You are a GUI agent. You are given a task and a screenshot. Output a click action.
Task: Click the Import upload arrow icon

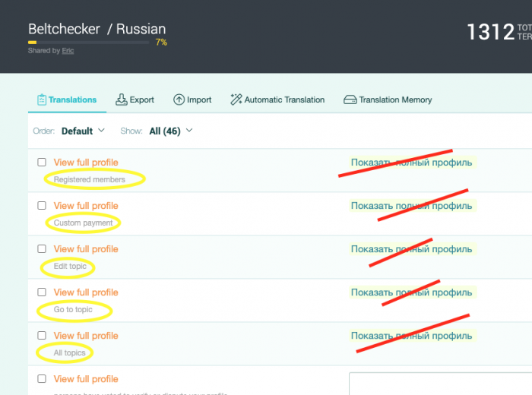click(179, 100)
